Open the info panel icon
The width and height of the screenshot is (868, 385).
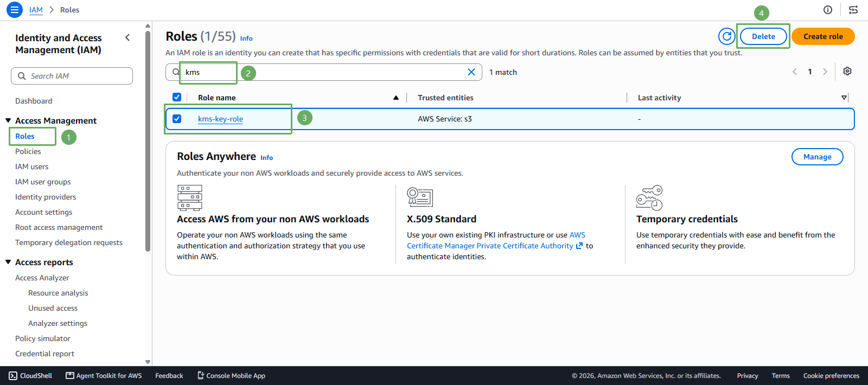[828, 10]
